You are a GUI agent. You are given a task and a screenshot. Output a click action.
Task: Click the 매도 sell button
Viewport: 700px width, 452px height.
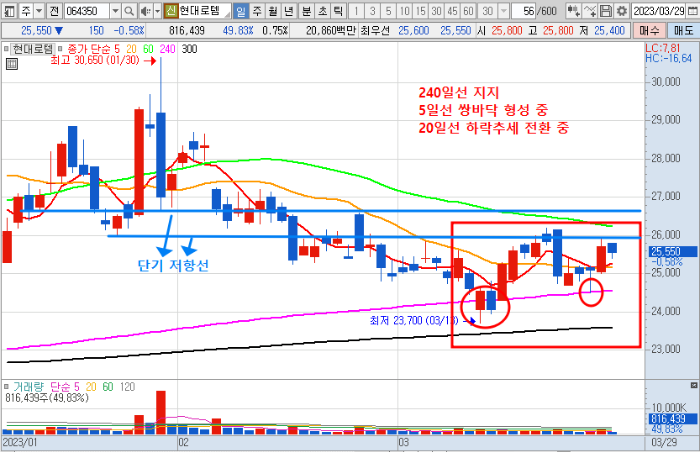[x=683, y=30]
